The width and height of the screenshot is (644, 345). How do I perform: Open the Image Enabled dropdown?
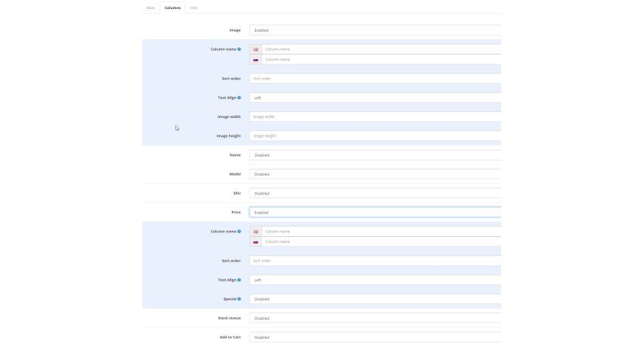click(375, 30)
